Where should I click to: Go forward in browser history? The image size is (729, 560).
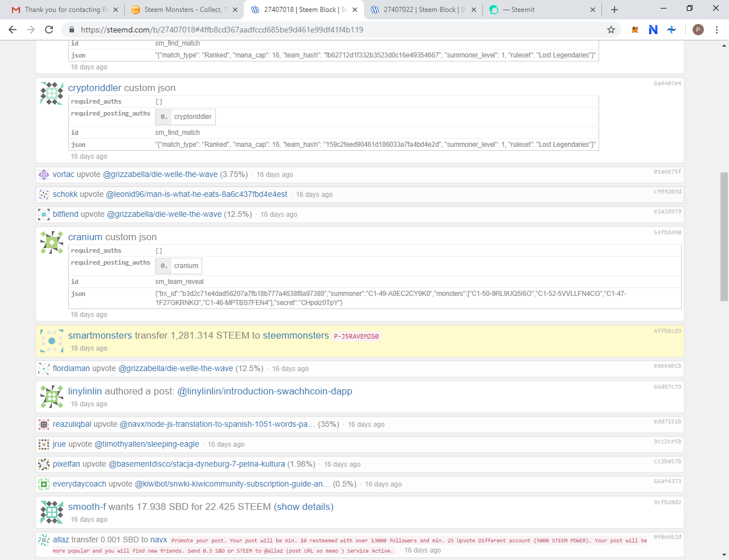(31, 30)
